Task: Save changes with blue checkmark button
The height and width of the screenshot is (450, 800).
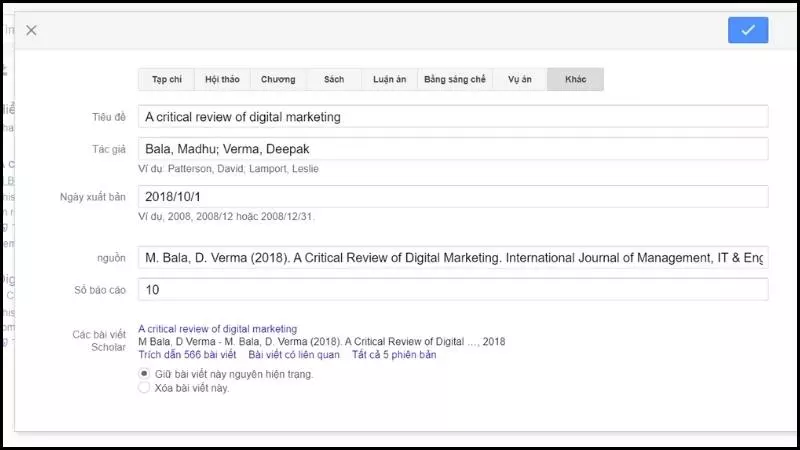Action: pos(748,30)
